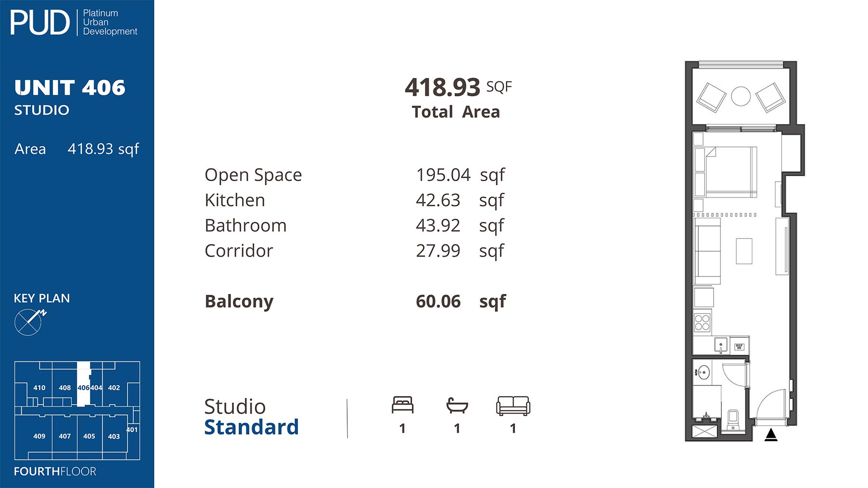Click the north compass icon under Key Plan
Screen dimensions: 868x488
tap(29, 322)
